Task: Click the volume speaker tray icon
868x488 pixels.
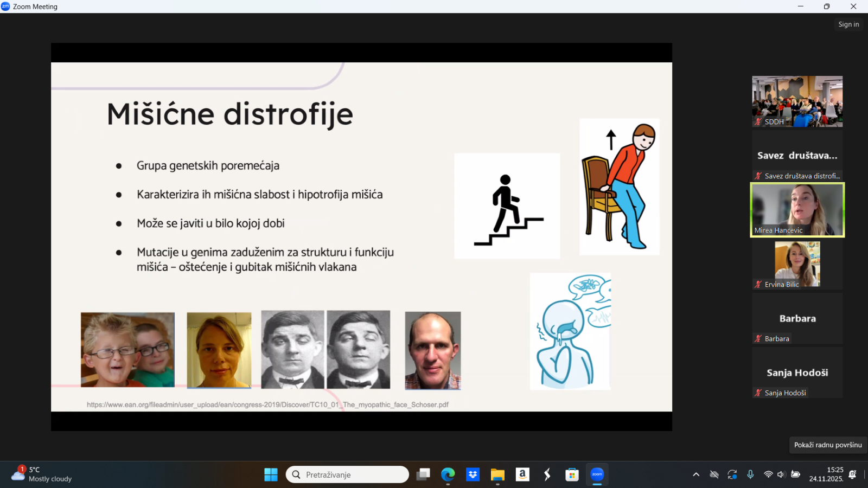Action: pyautogui.click(x=781, y=474)
